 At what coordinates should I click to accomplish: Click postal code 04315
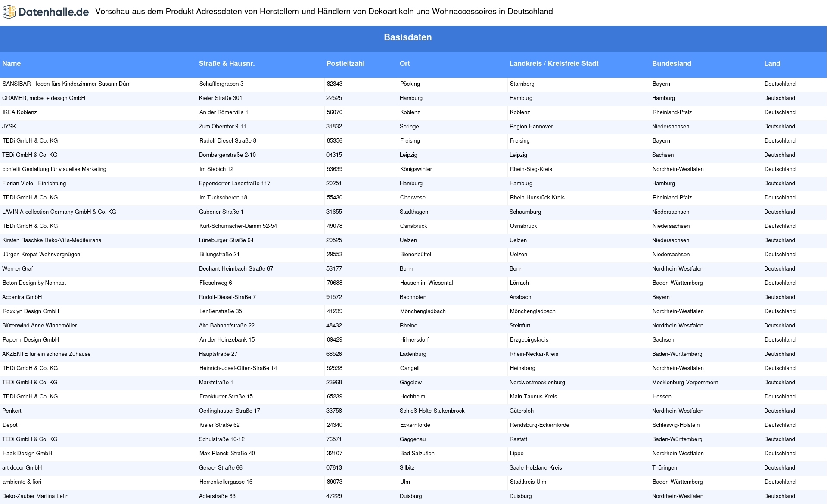(x=334, y=155)
